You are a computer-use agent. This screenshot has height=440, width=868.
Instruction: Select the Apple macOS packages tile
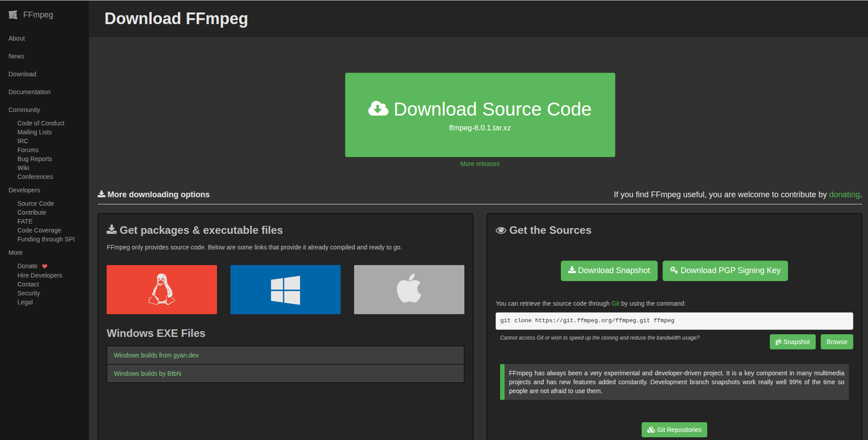409,290
